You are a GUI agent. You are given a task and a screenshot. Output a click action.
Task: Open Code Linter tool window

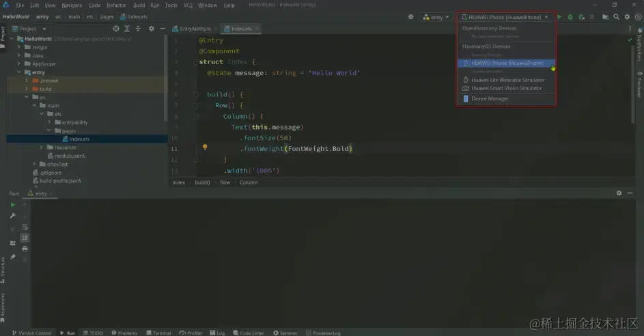tap(249, 333)
